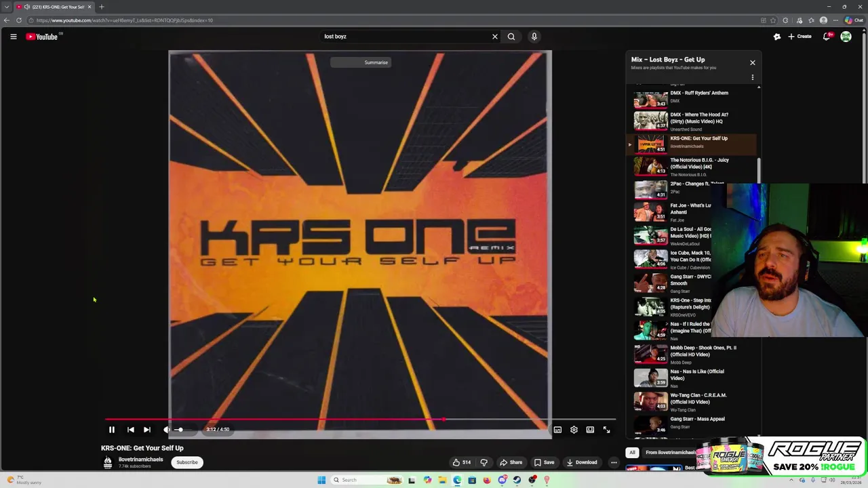Go to the YouTube home logo
The image size is (868, 488).
42,37
